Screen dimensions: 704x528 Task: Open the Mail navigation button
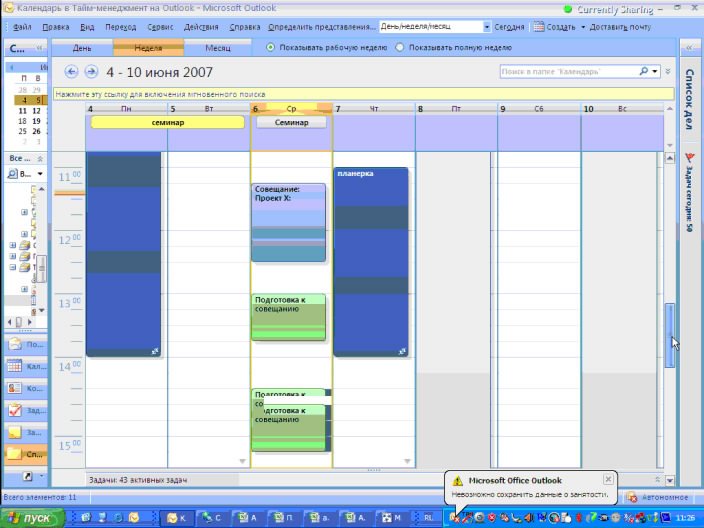point(24,344)
